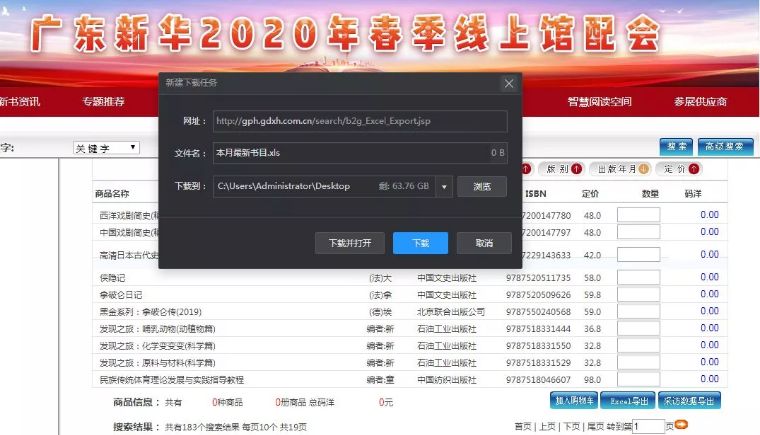Click quantity field for 侠隐记 row
This screenshot has width=760, height=435.
click(x=638, y=277)
